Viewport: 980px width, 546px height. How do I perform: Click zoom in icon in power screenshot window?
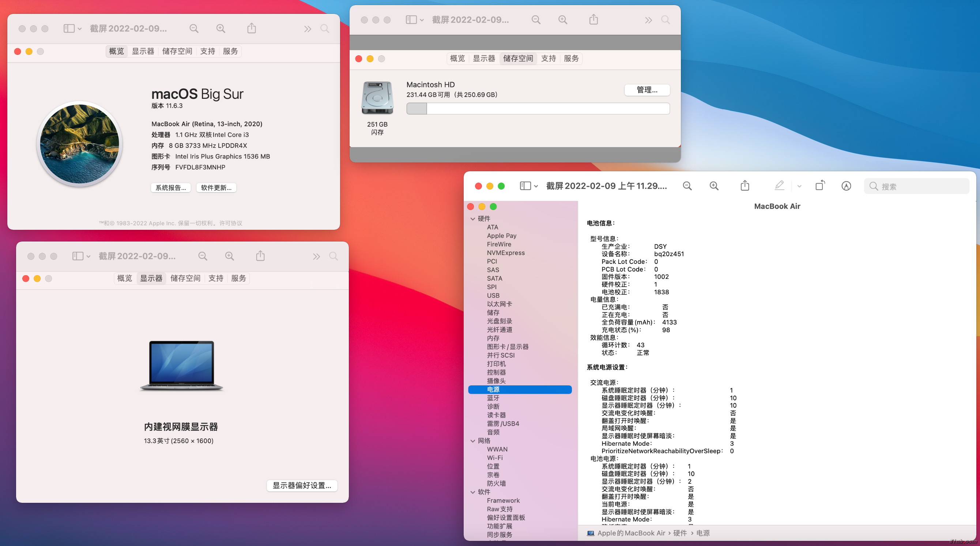click(x=714, y=186)
